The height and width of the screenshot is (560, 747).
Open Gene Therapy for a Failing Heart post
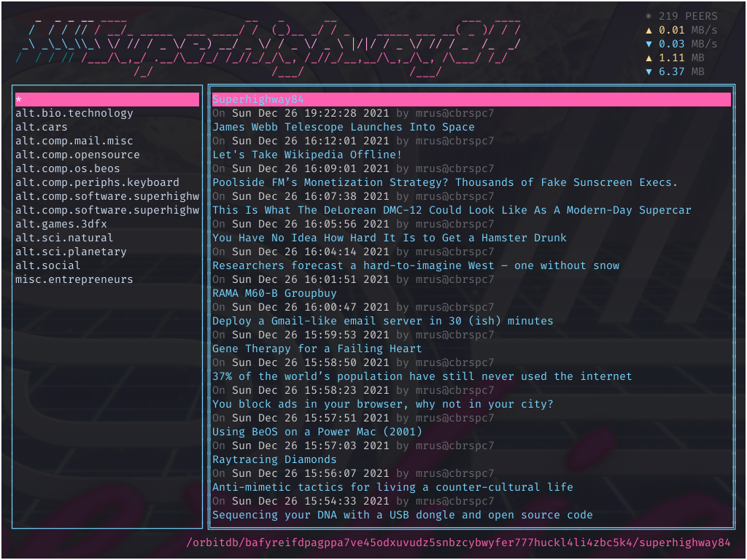pyautogui.click(x=317, y=349)
